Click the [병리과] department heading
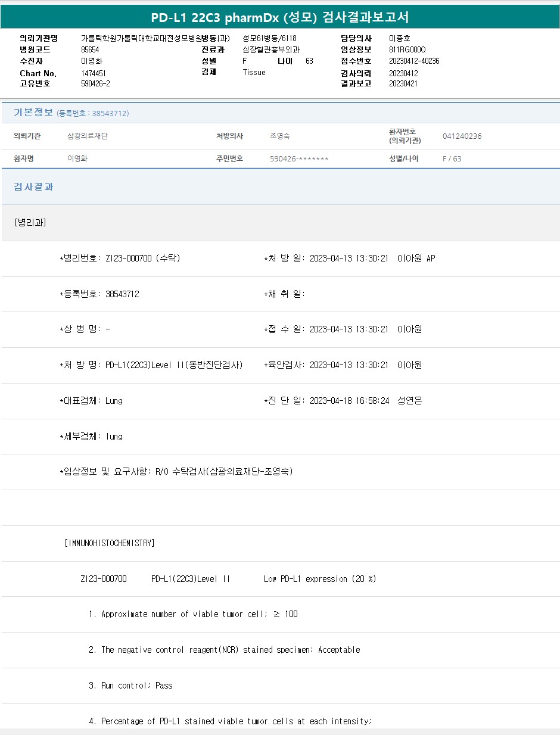This screenshot has height=735, width=560. [30, 222]
